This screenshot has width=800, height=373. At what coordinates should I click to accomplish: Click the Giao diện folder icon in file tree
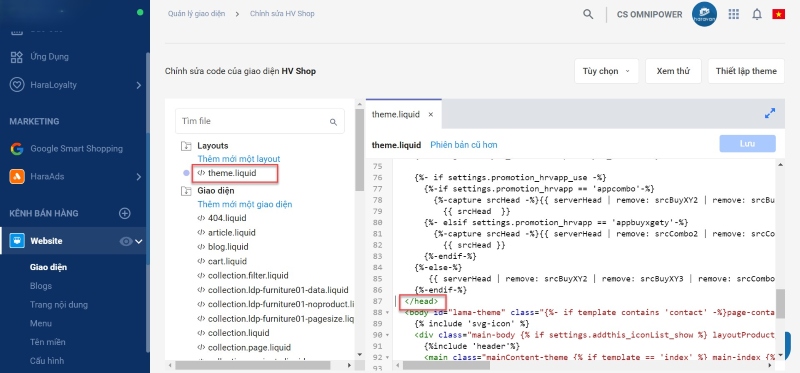[186, 191]
